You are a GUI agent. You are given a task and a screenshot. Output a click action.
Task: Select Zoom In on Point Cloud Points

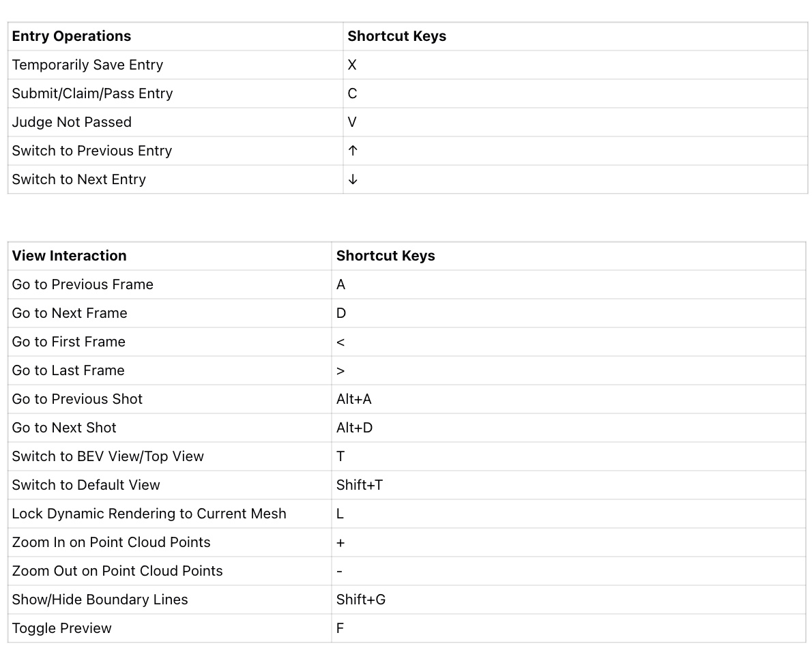click(x=111, y=542)
